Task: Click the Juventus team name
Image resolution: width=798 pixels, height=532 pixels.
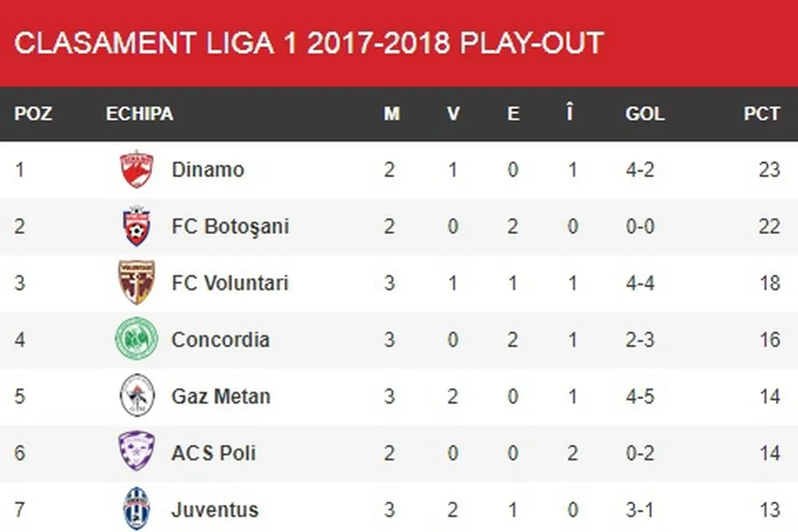Action: tap(214, 509)
